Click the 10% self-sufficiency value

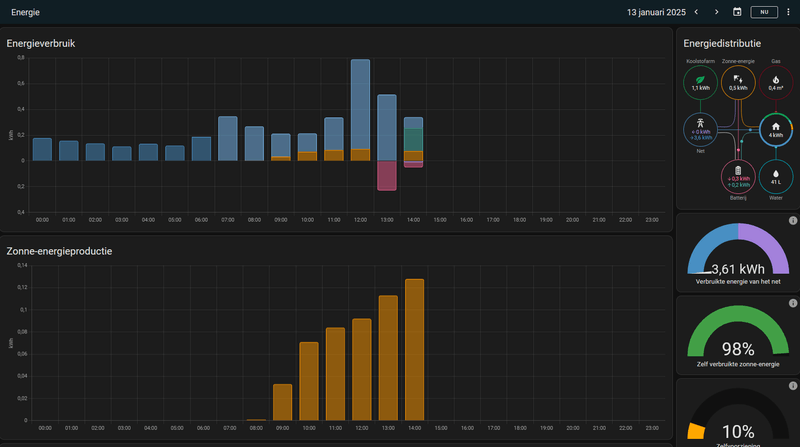pyautogui.click(x=738, y=432)
